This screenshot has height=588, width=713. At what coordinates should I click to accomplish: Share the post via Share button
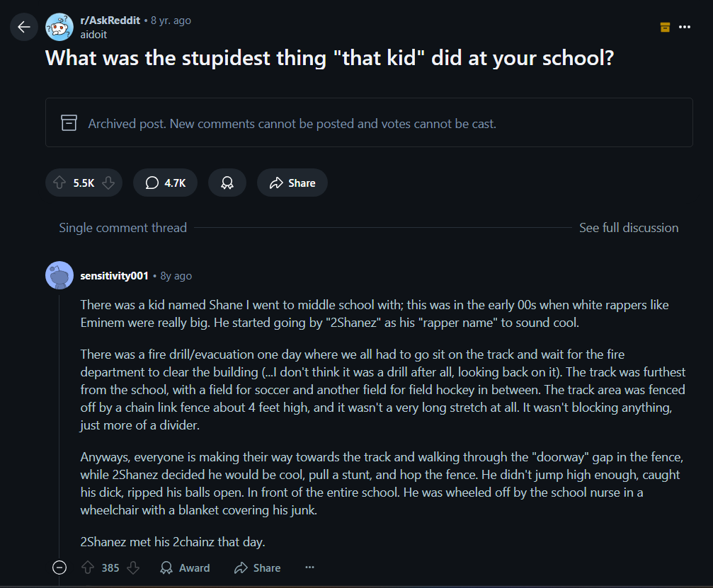(292, 183)
